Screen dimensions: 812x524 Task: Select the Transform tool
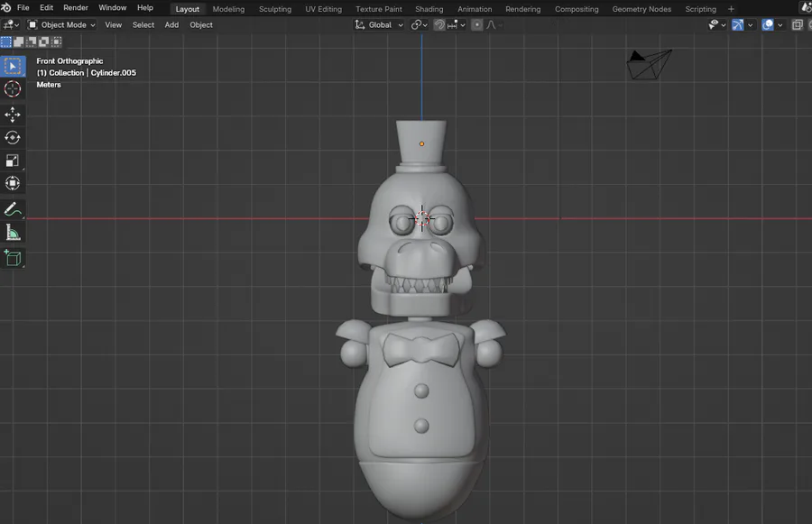click(x=13, y=183)
